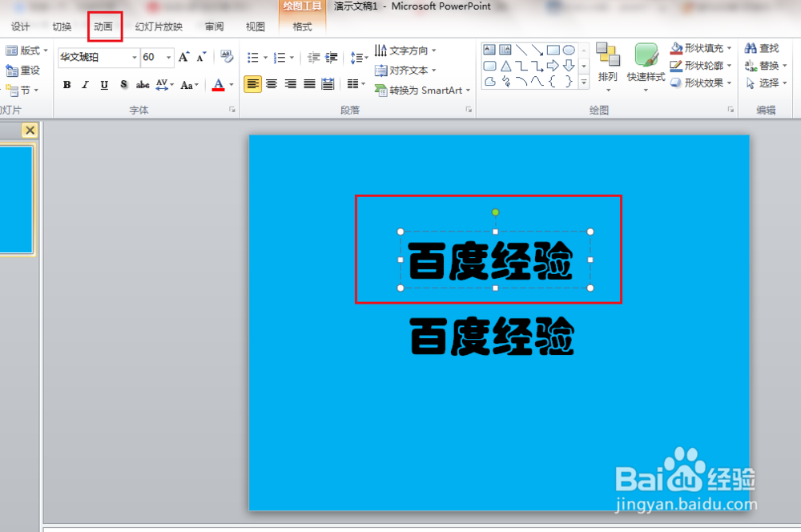
Task: Switch to the 审阅 tab
Action: [215, 26]
